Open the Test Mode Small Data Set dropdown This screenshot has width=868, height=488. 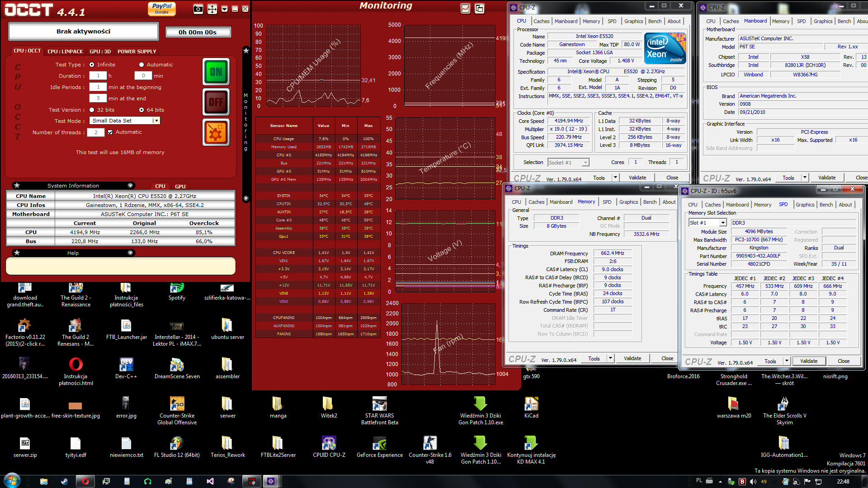[156, 121]
